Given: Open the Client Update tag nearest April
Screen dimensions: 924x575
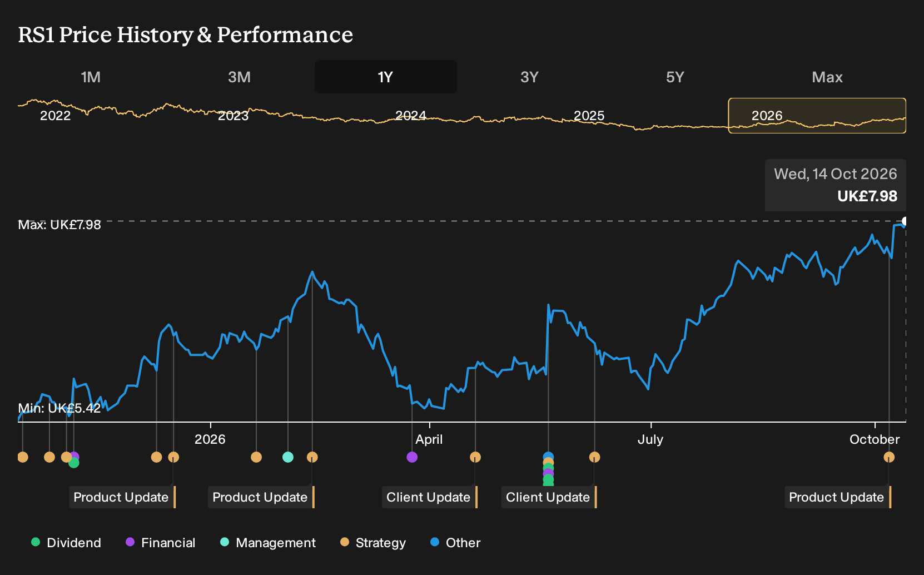Looking at the screenshot, I should pos(430,497).
